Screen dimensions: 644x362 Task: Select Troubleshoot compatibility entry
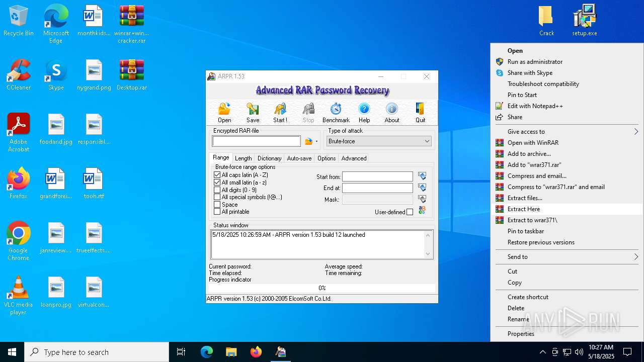[x=567, y=84]
